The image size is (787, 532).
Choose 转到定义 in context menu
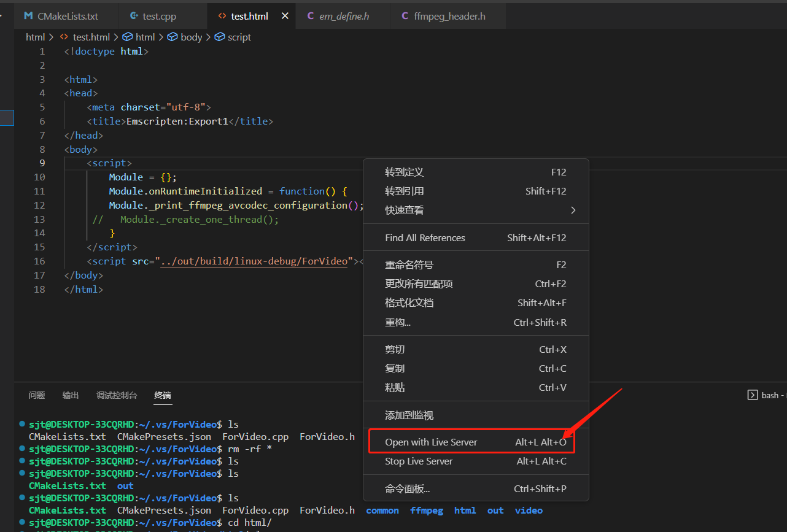click(x=476, y=172)
